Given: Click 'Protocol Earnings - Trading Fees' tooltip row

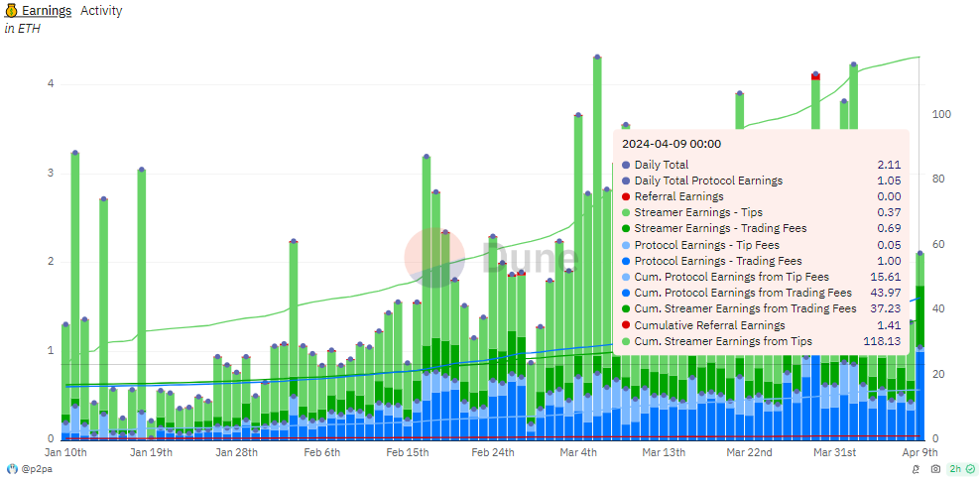Looking at the screenshot, I should 761,261.
